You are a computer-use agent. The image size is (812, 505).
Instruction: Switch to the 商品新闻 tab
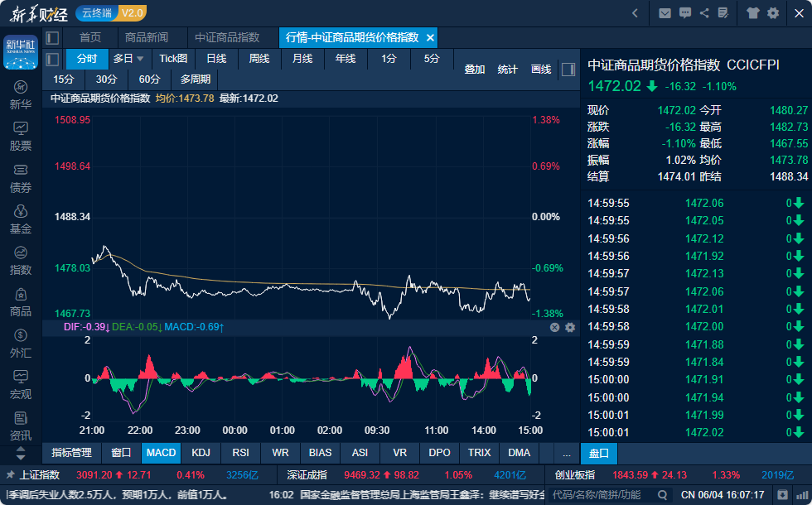point(147,38)
